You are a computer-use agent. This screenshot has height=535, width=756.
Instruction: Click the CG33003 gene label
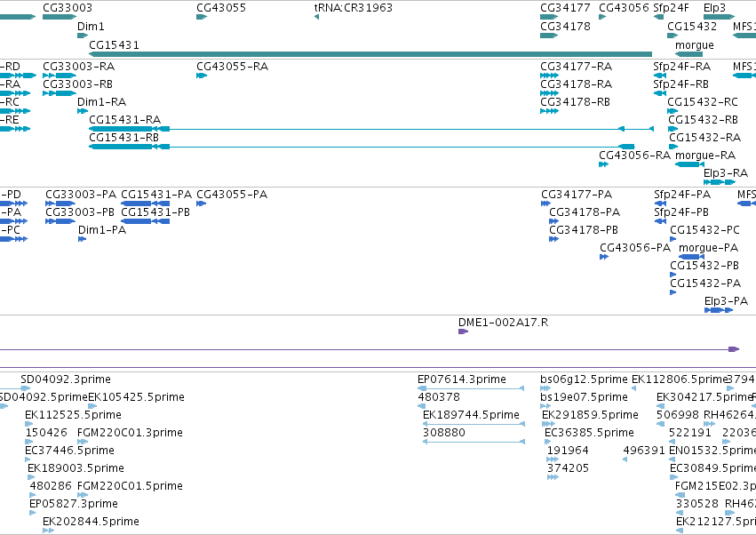pos(68,8)
